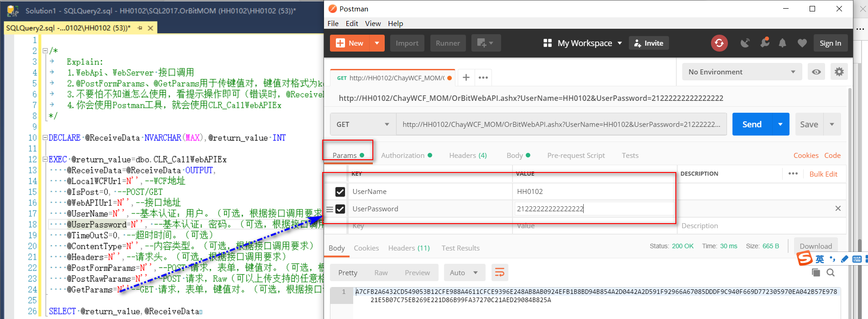The image size is (868, 319).
Task: Open the Edit menu in Postman
Action: (x=352, y=23)
